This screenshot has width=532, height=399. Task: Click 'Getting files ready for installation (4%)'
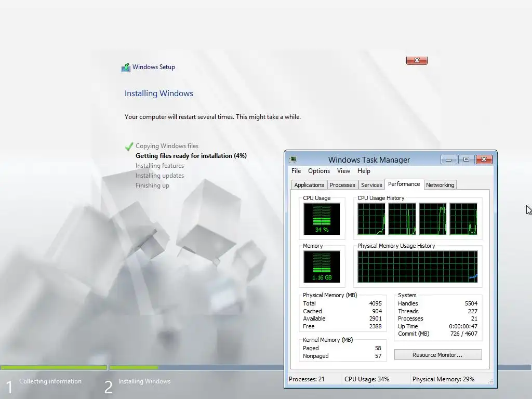pos(191,156)
